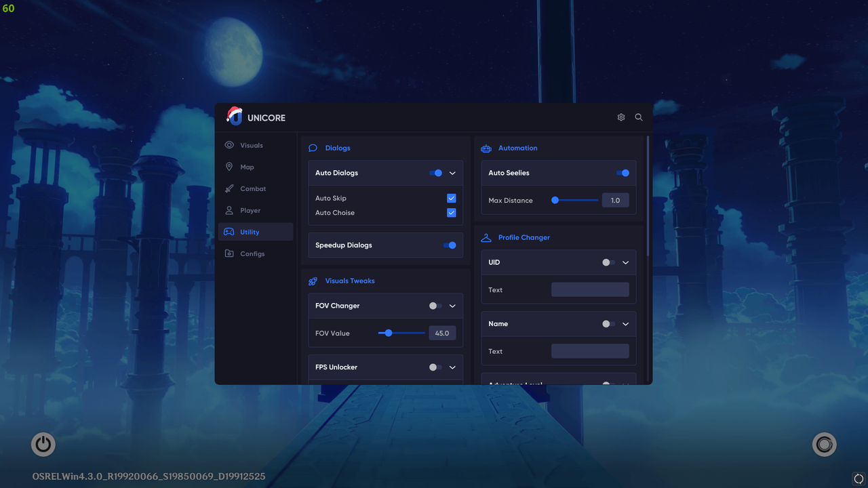Screen dimensions: 868x488
Task: Open the Player sidebar section
Action: pos(231,210)
